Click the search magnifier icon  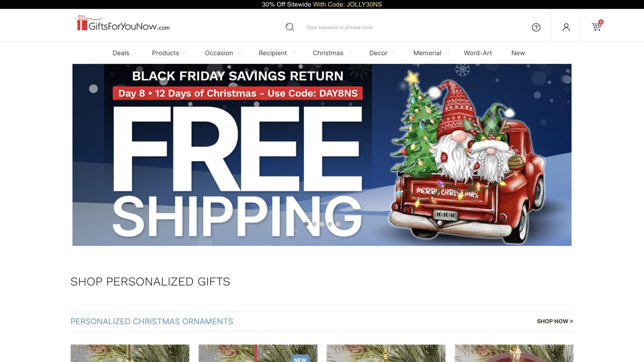click(290, 27)
